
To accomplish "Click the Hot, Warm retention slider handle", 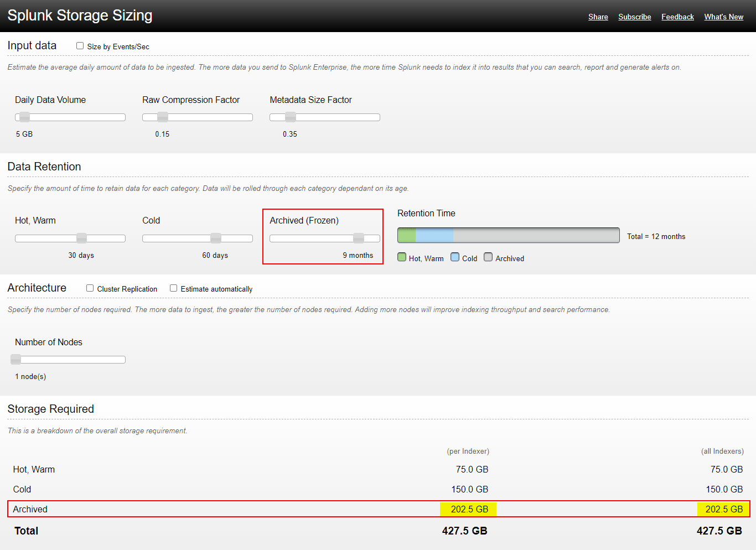I will 81,238.
